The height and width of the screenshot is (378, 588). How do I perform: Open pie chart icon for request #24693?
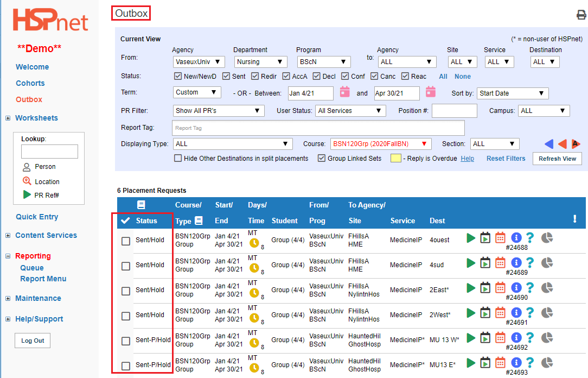tap(547, 363)
